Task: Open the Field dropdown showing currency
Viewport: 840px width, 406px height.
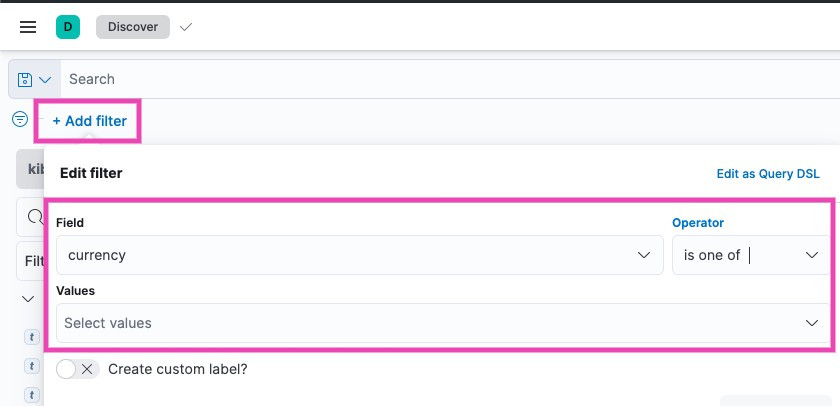Action: tap(360, 255)
